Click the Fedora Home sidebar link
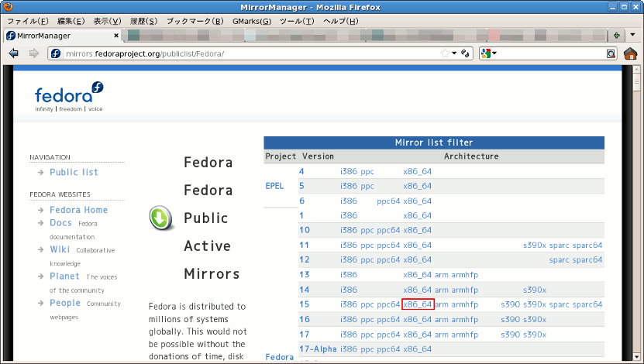644x364 pixels. click(78, 210)
